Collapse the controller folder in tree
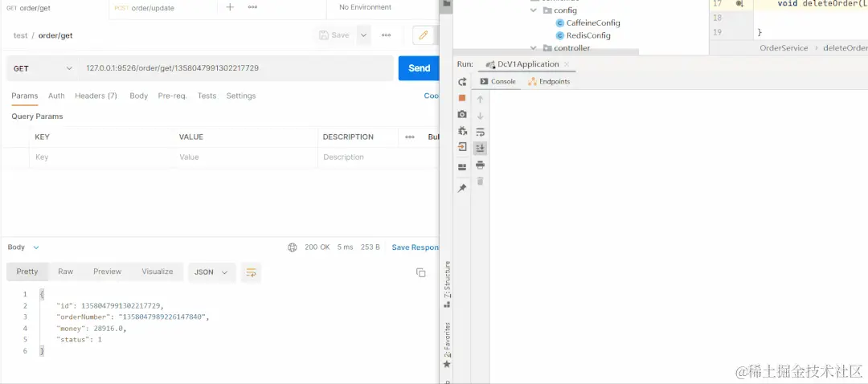 534,48
